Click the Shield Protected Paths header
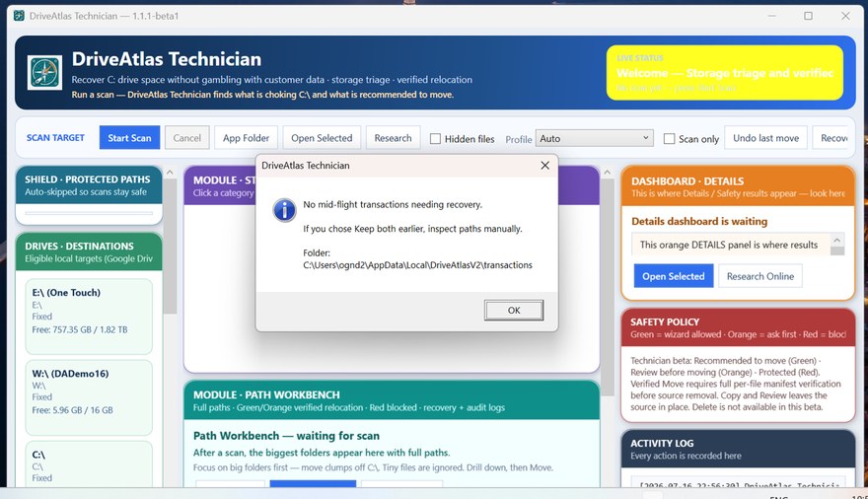This screenshot has height=499, width=868. coord(89,185)
